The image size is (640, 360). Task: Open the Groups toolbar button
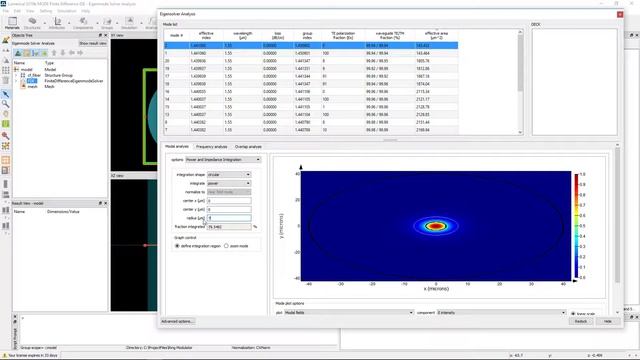[107, 23]
